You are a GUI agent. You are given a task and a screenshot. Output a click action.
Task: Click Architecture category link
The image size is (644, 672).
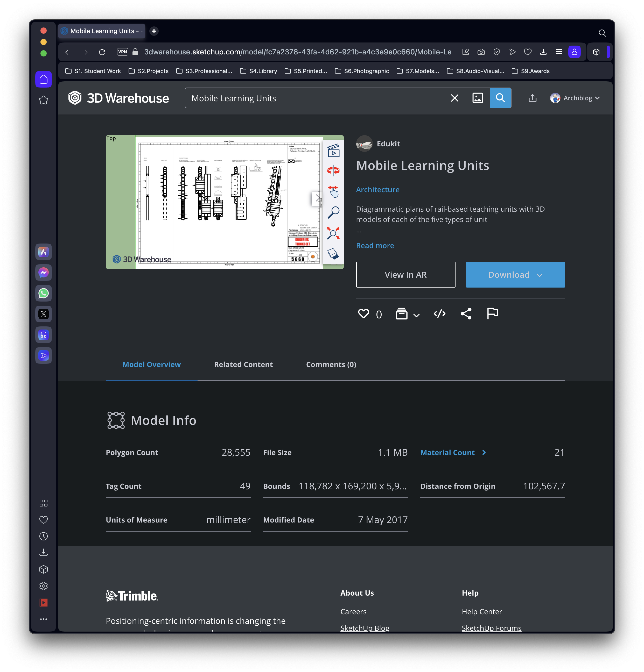377,189
